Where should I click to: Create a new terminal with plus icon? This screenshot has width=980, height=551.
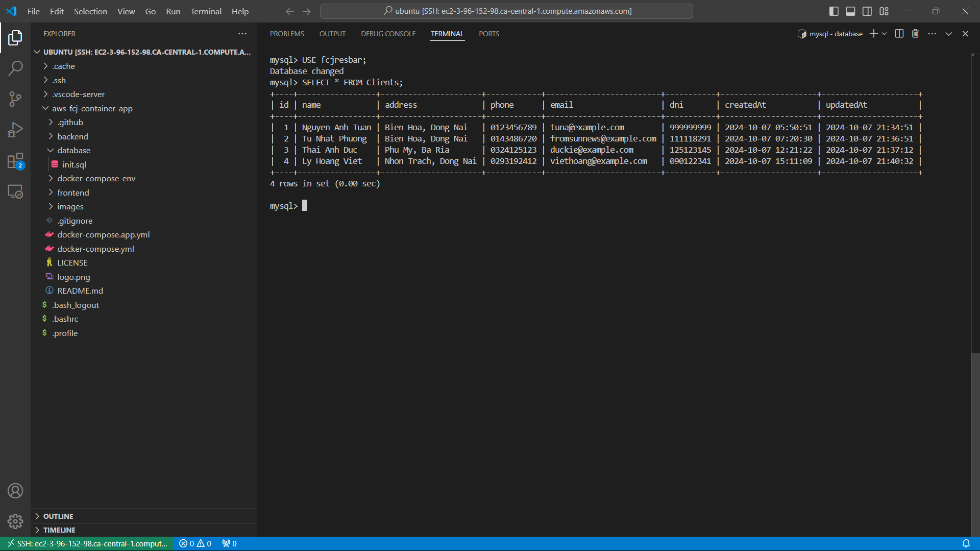874,34
